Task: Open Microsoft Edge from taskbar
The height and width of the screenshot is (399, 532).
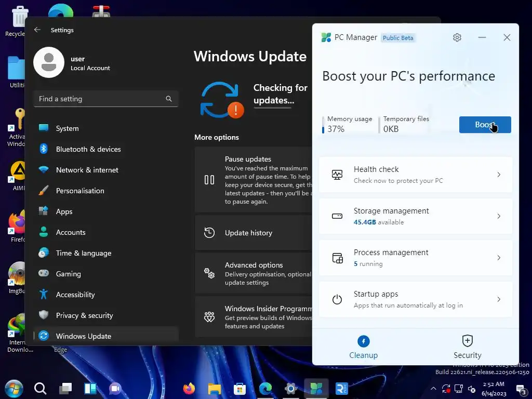Action: pyautogui.click(x=265, y=389)
